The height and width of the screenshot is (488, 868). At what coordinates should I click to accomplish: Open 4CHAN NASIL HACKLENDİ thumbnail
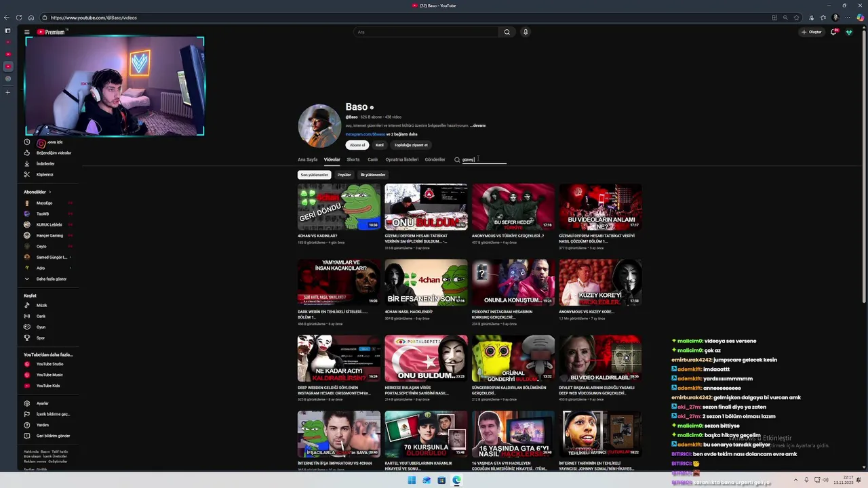pos(426,283)
